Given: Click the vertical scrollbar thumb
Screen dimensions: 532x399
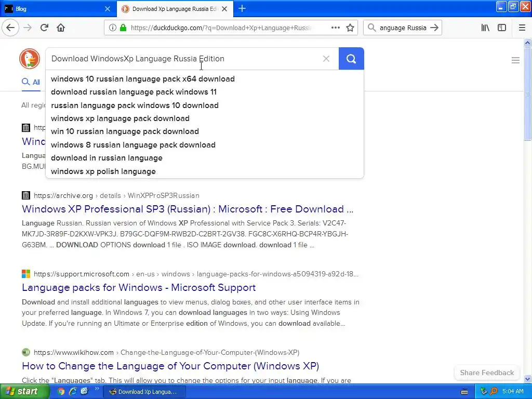Looking at the screenshot, I should [x=527, y=94].
